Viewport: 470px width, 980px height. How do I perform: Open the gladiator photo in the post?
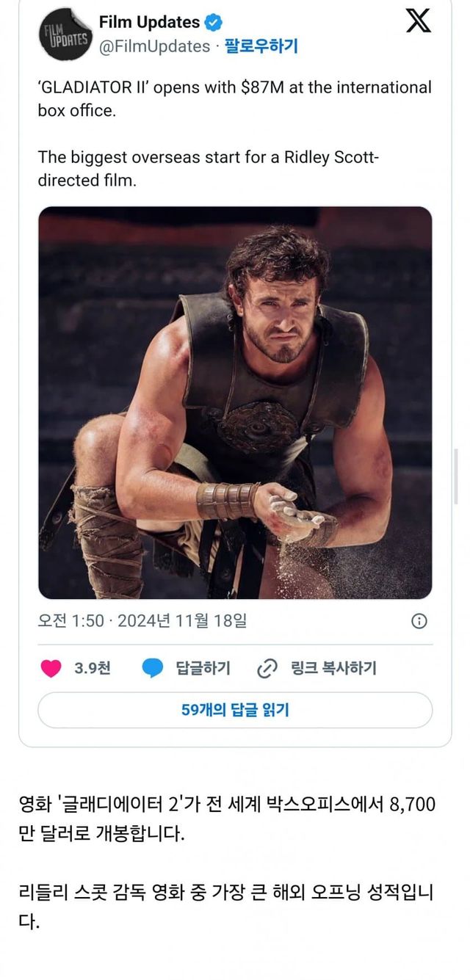coord(235,402)
